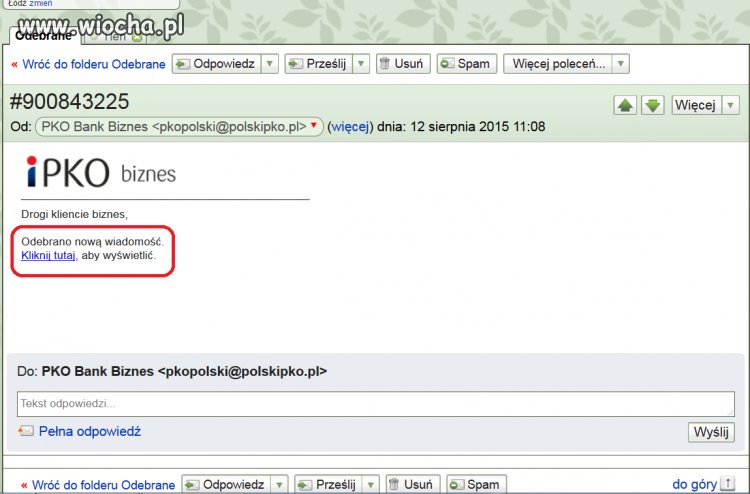Click the iPKO biznes logo image
The width and height of the screenshot is (750, 494).
pos(101,172)
